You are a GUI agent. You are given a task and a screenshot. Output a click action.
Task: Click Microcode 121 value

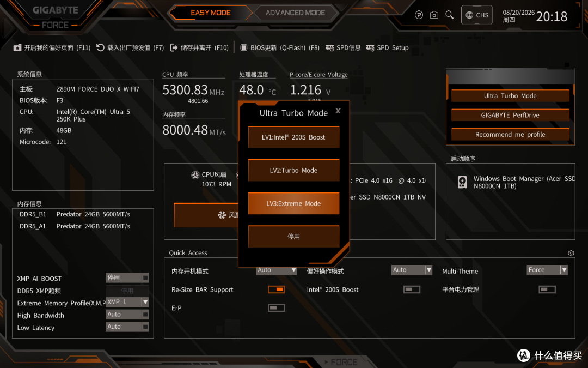pyautogui.click(x=61, y=142)
